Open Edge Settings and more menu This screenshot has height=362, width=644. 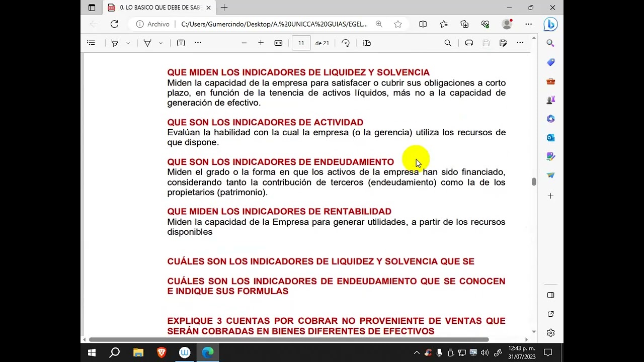coord(528,24)
